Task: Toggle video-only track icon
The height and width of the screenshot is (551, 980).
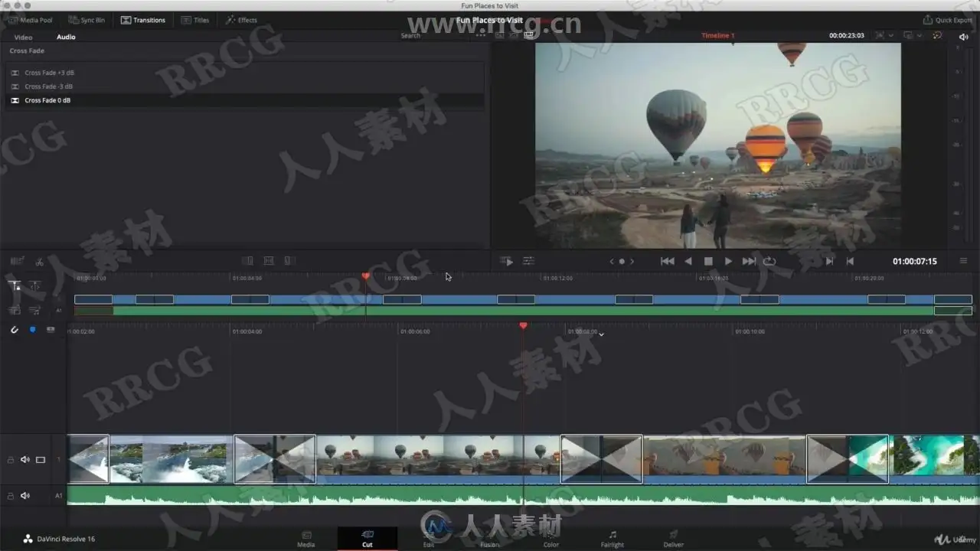Action: pyautogui.click(x=15, y=310)
